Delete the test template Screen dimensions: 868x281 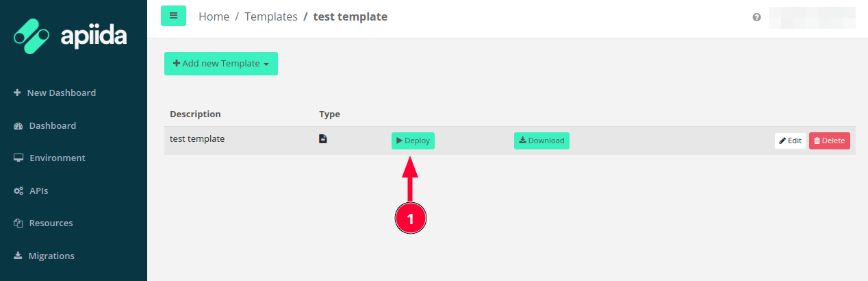pyautogui.click(x=829, y=140)
